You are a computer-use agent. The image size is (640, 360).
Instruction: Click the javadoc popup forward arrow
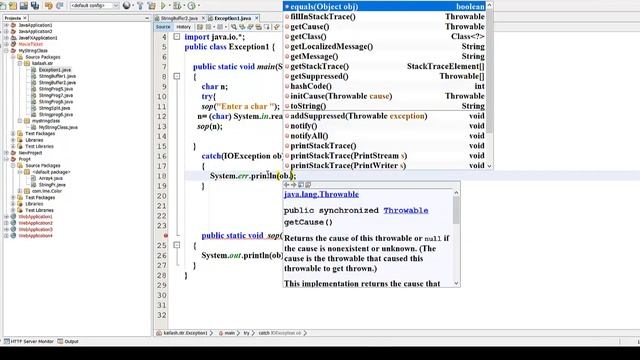(x=293, y=185)
